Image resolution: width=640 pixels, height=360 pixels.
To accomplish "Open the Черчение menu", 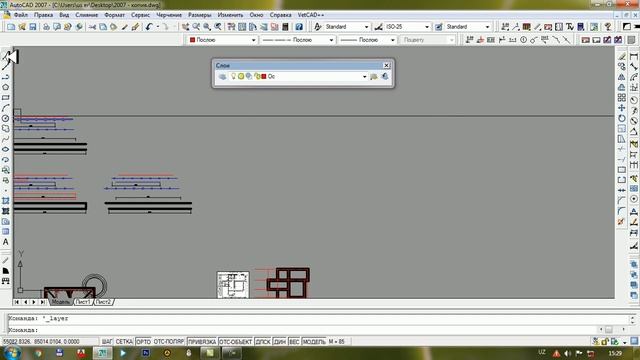I will click(169, 15).
